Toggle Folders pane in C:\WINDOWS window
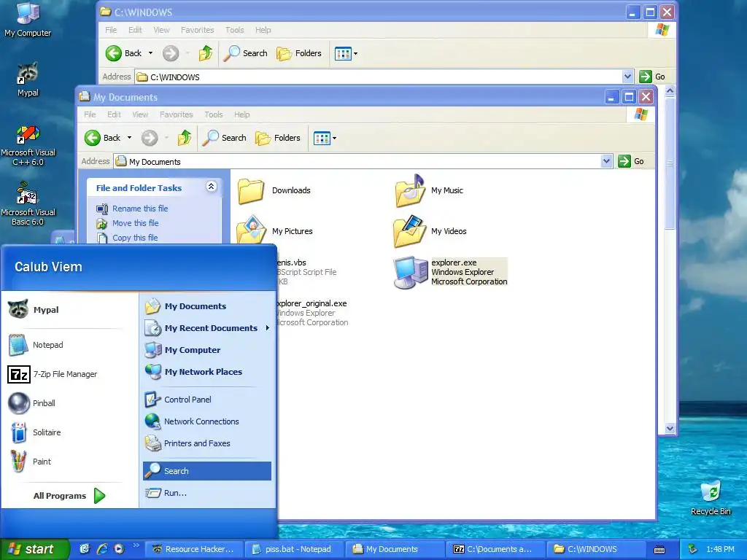 pos(299,53)
